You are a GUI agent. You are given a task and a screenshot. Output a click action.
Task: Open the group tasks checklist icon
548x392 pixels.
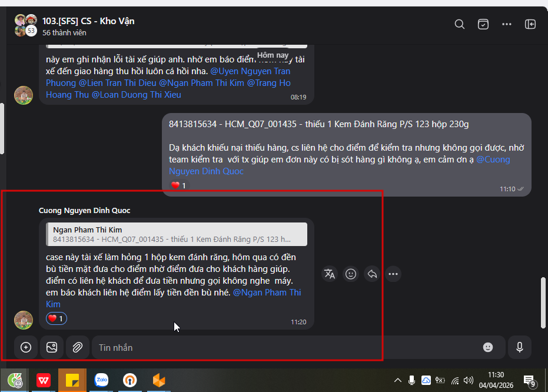pyautogui.click(x=483, y=24)
